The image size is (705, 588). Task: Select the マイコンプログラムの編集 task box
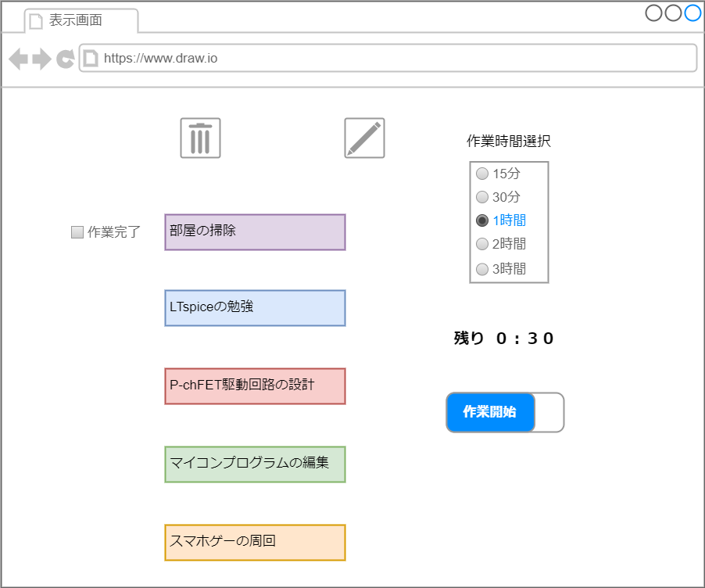click(255, 464)
